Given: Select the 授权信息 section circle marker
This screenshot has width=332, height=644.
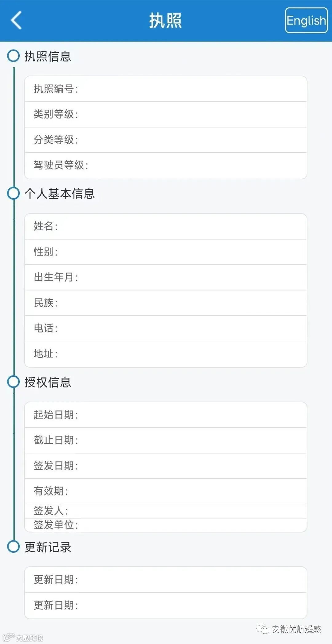Looking at the screenshot, I should click(14, 382).
